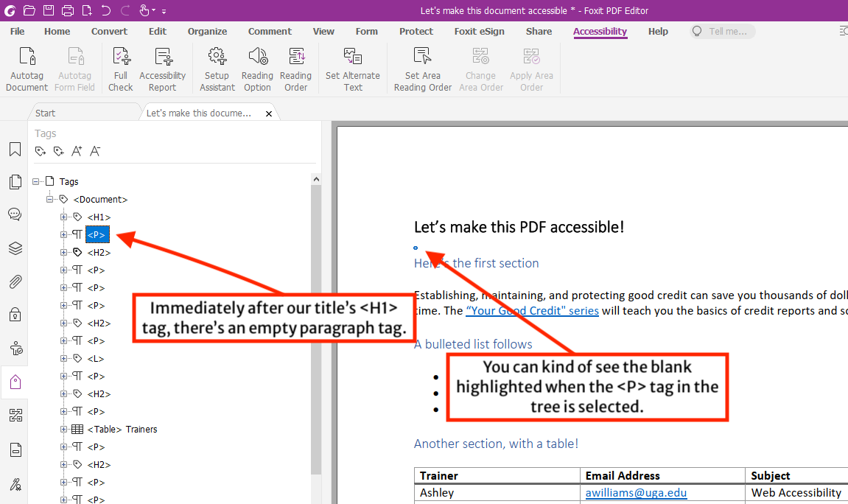Select the Set Alternate Text tool

pos(352,66)
